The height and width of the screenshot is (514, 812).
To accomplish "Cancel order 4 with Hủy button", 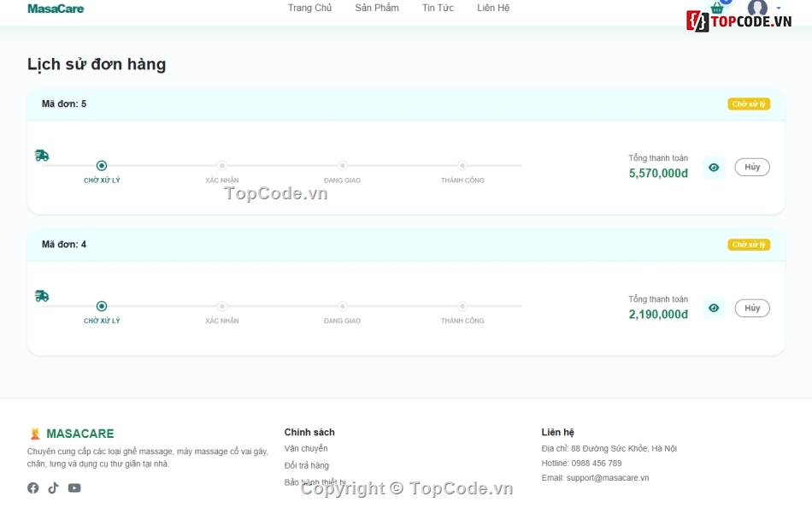I will [x=752, y=308].
